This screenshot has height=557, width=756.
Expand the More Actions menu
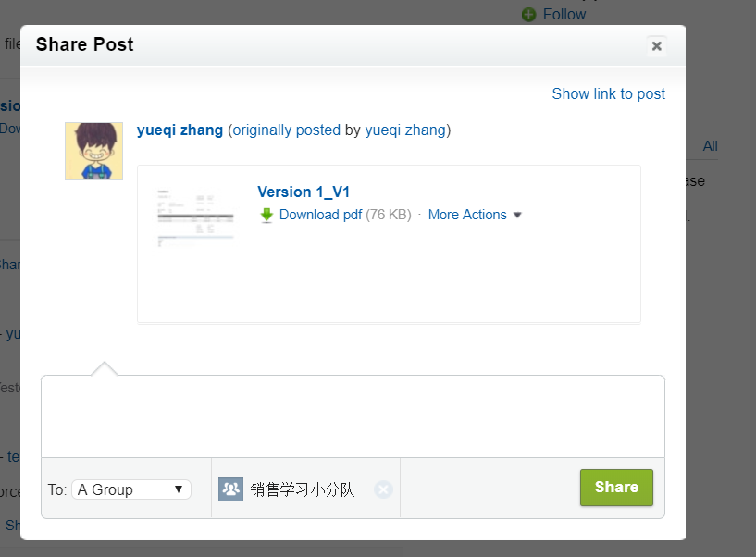point(466,215)
